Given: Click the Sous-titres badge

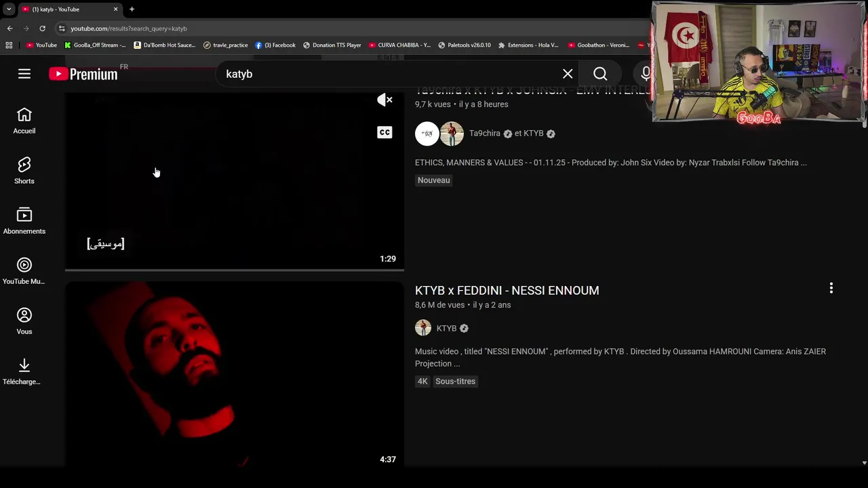Looking at the screenshot, I should tap(456, 382).
